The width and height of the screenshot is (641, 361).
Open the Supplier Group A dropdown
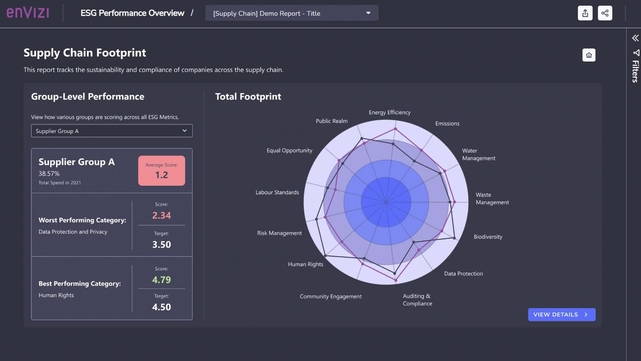(112, 131)
